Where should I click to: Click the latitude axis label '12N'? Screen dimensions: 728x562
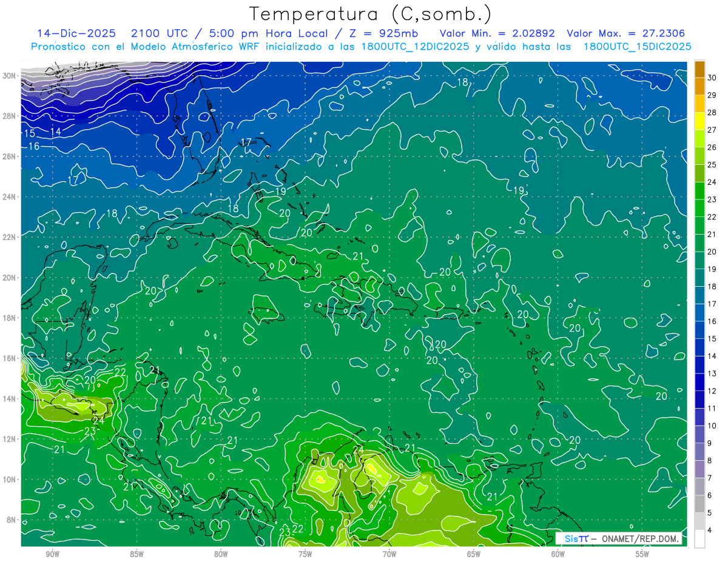pos(10,439)
